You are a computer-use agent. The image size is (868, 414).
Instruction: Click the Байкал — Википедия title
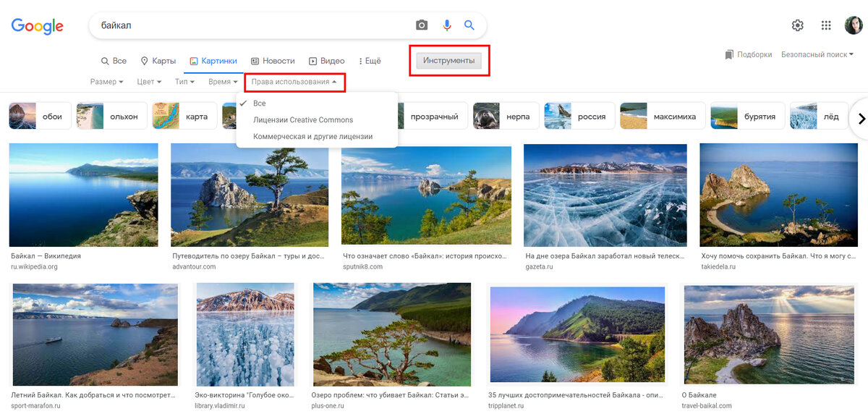tap(46, 256)
